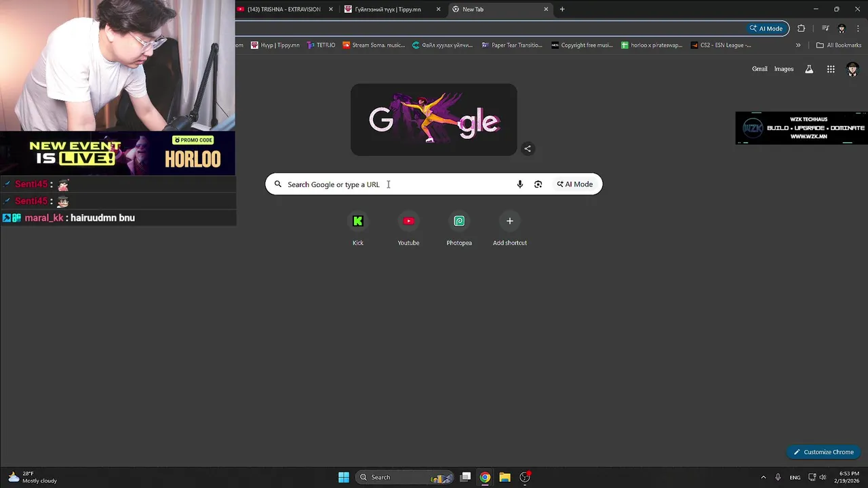Screen dimensions: 868x488
Task: Open the Gmail link
Action: (x=759, y=69)
